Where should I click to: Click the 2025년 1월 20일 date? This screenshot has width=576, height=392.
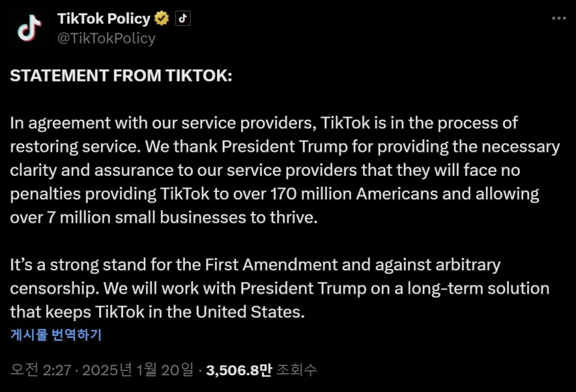click(138, 370)
